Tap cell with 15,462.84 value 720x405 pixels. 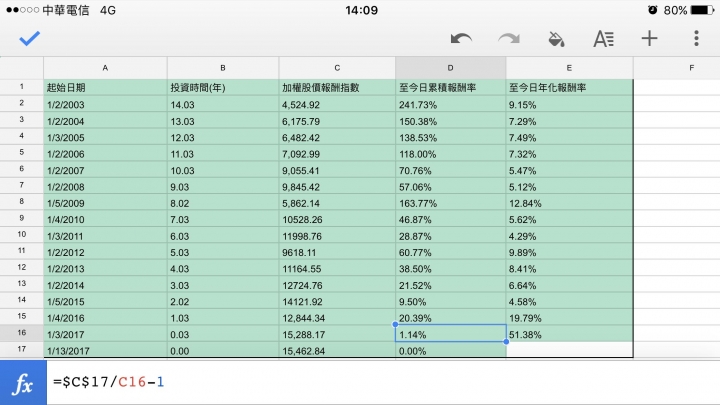(337, 349)
